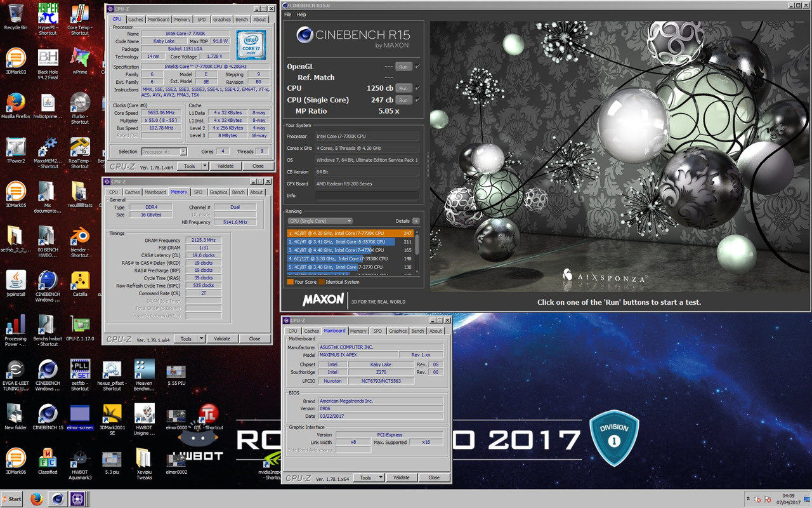Viewport: 812px width, 508px height.
Task: Launch the Heaven Benchmark icon
Action: (144, 375)
